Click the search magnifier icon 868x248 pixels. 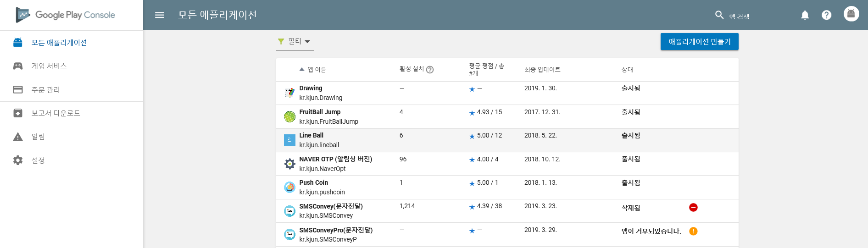click(719, 15)
